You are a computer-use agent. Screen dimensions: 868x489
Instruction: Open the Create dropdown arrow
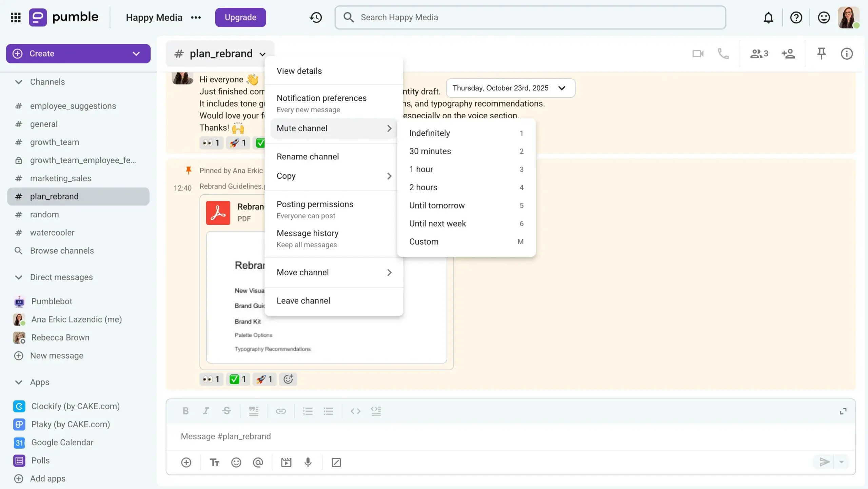click(x=136, y=54)
